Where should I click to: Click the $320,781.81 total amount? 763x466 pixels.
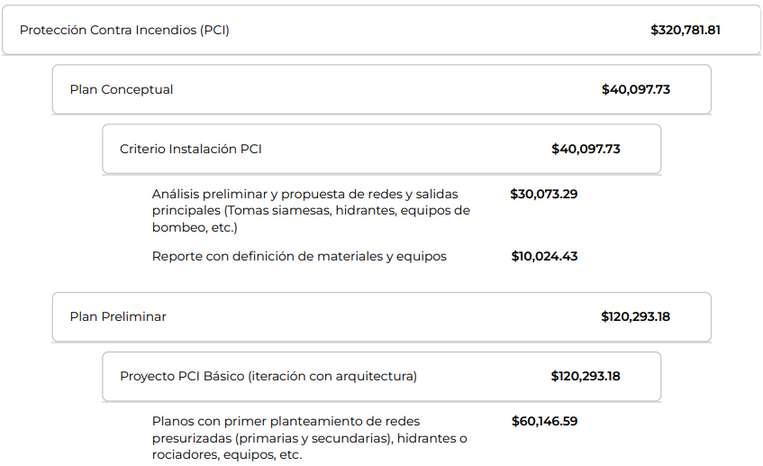pos(685,30)
